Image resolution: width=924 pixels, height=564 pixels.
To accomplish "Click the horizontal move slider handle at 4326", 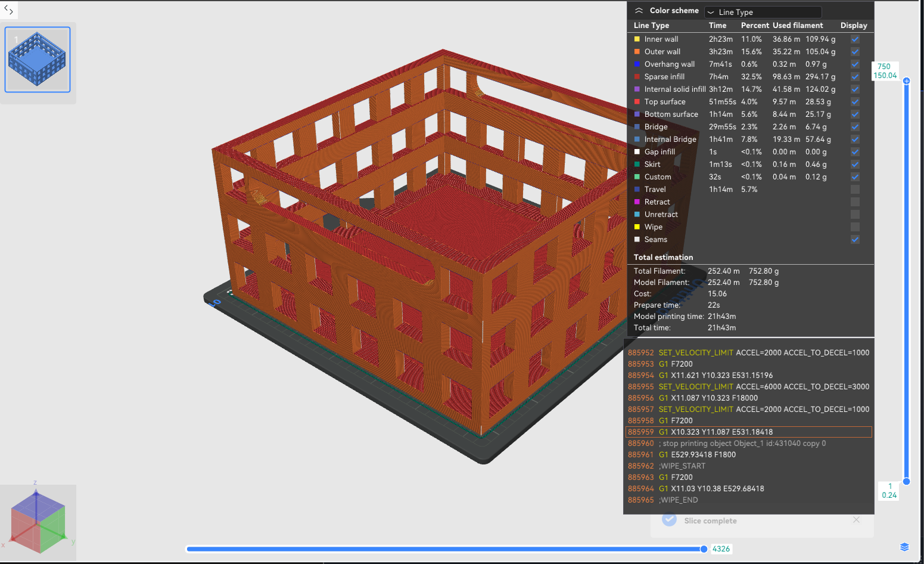I will point(704,549).
